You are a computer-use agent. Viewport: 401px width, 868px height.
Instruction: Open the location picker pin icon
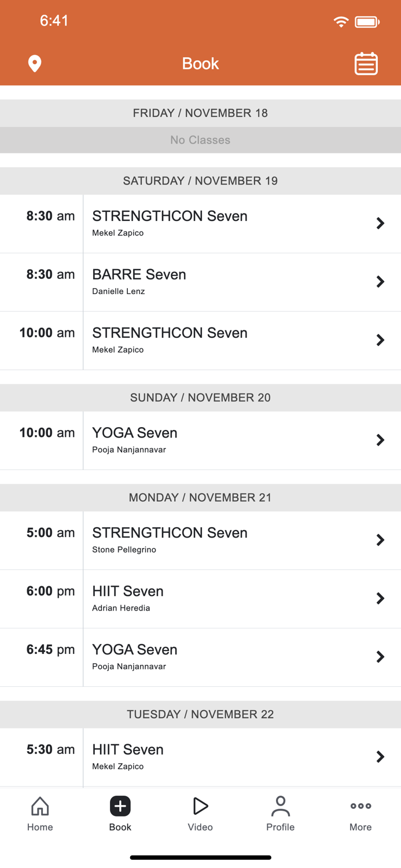pos(35,64)
